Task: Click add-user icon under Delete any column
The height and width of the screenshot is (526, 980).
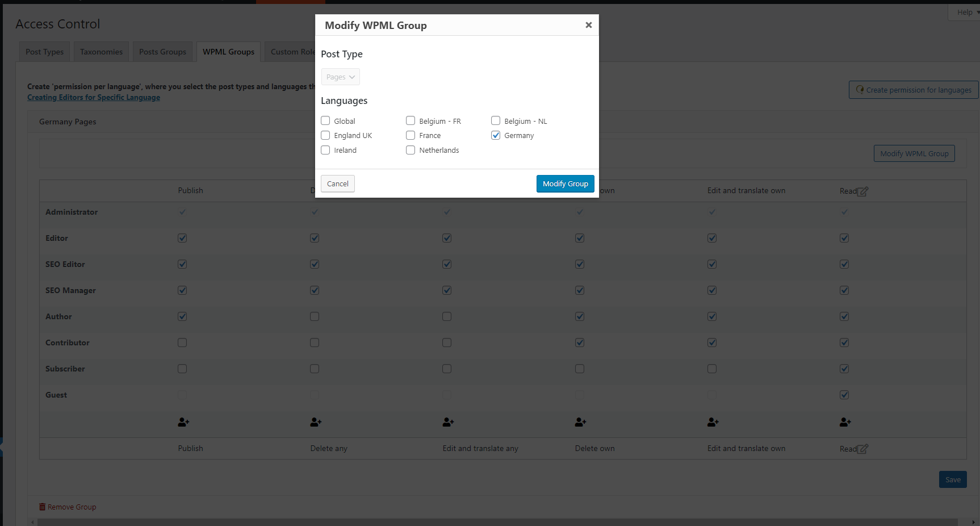Action: [316, 422]
